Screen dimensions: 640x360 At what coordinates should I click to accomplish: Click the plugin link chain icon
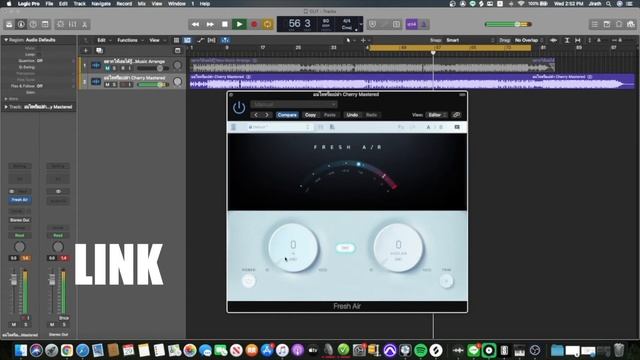[456, 115]
